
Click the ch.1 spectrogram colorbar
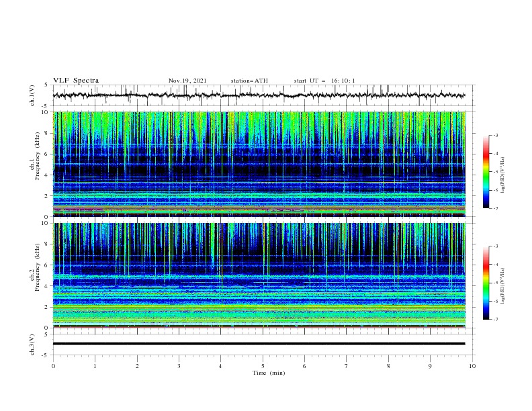tap(486, 172)
